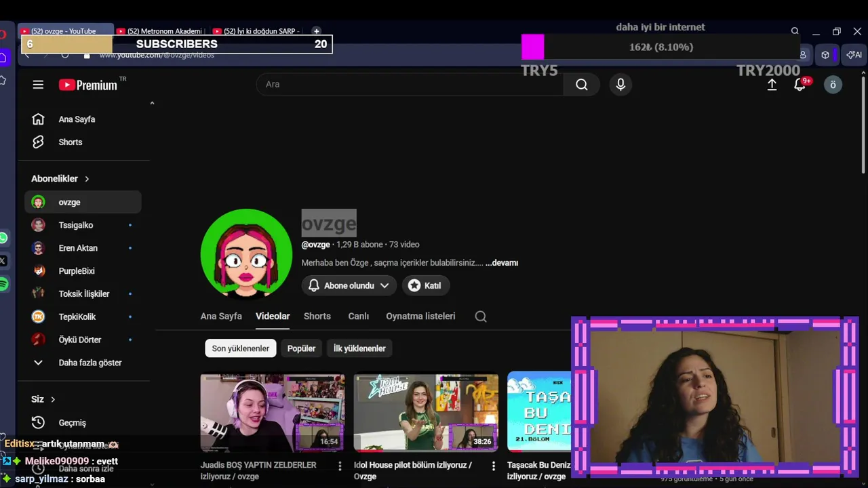Open the PurpleBixi subscription
The width and height of the screenshot is (868, 488).
click(x=83, y=271)
